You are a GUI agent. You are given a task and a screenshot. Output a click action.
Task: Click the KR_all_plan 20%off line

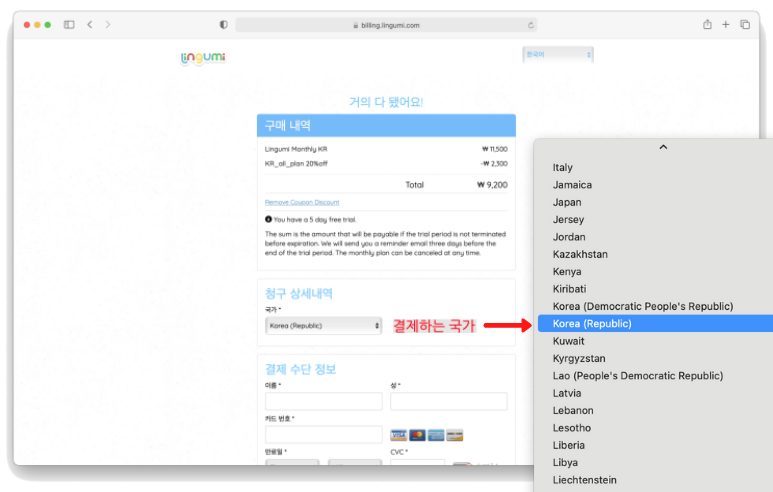coord(296,164)
